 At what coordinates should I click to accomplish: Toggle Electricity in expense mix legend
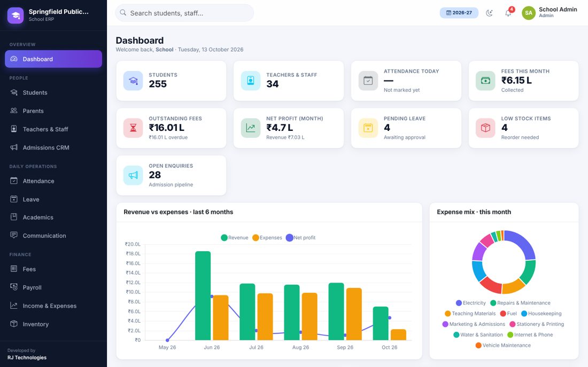pos(470,303)
